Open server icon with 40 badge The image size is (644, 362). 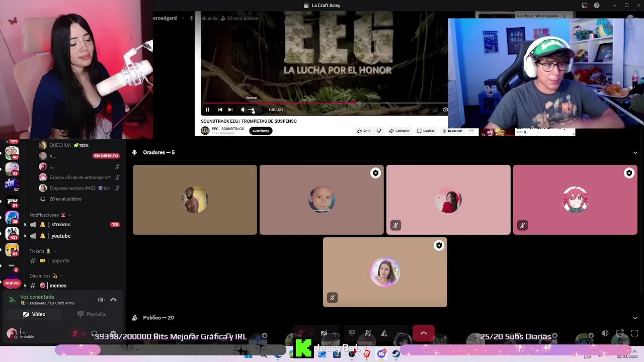tap(12, 152)
